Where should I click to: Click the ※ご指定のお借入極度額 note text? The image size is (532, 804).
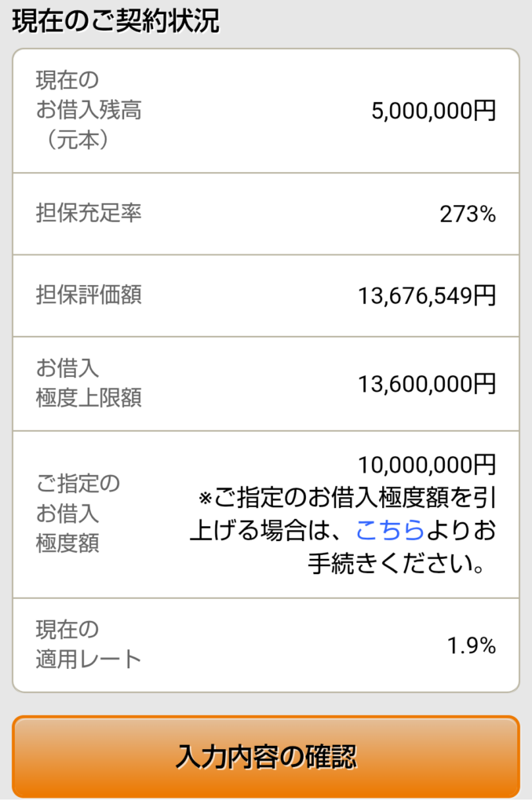click(345, 498)
